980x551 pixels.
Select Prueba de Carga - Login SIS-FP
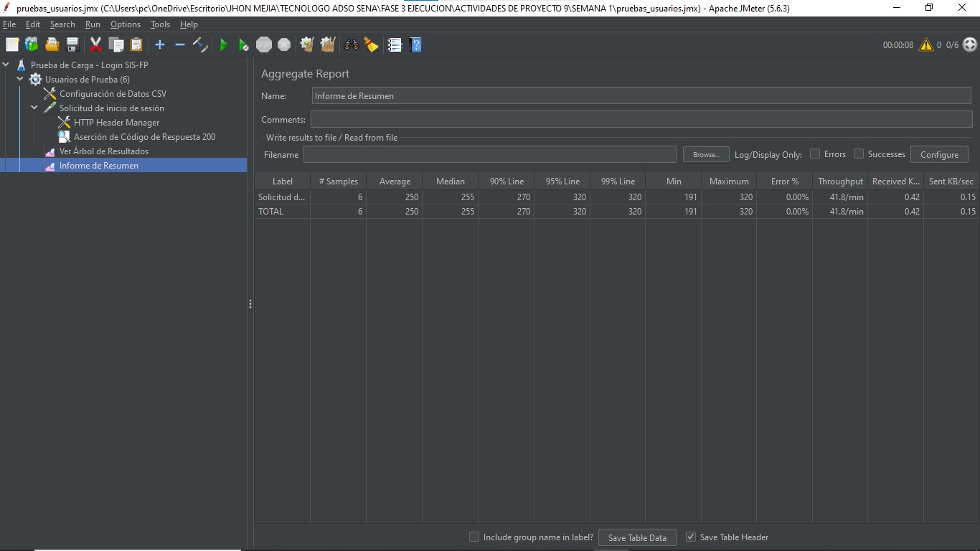click(90, 65)
